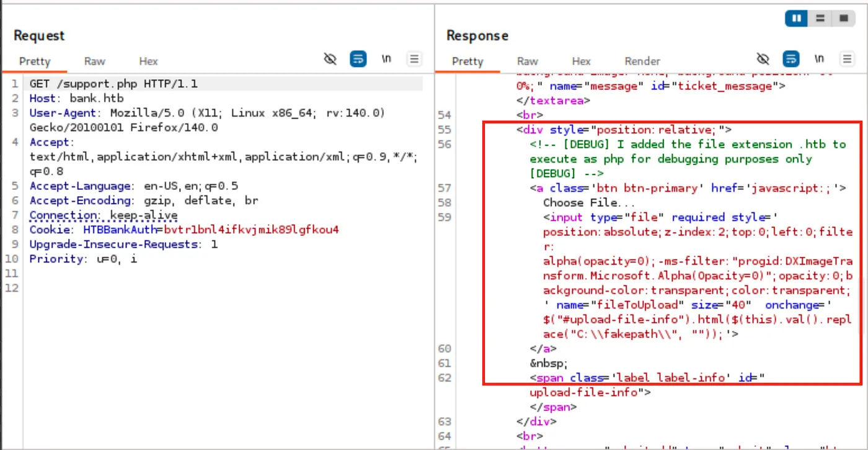Open Hex tab in Request panel
This screenshot has width=868, height=450.
[x=148, y=61]
